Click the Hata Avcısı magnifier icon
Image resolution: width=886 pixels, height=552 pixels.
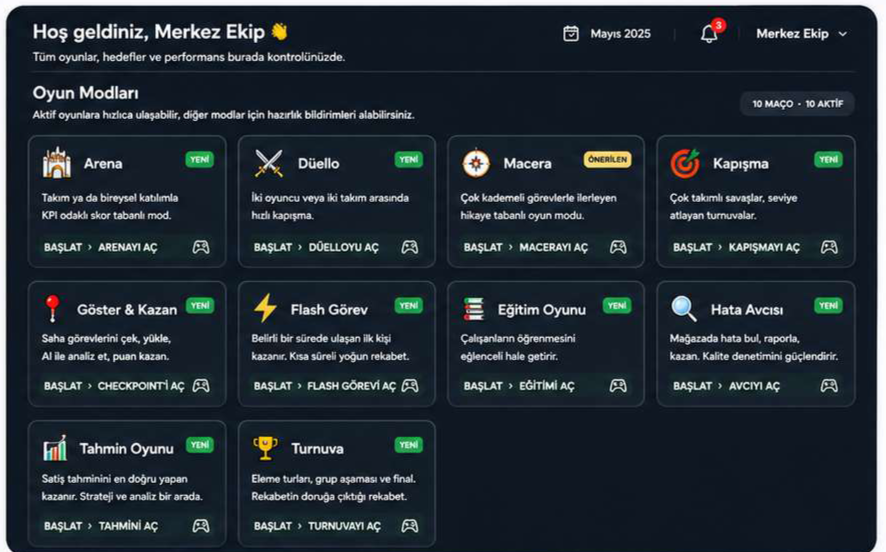(684, 308)
